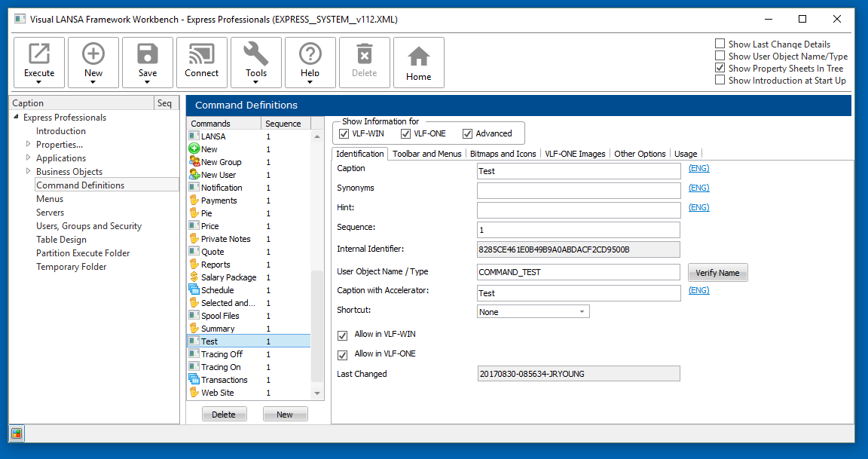Toggle Allow in VLF-ONE checkbox
This screenshot has width=868, height=459.
point(343,354)
